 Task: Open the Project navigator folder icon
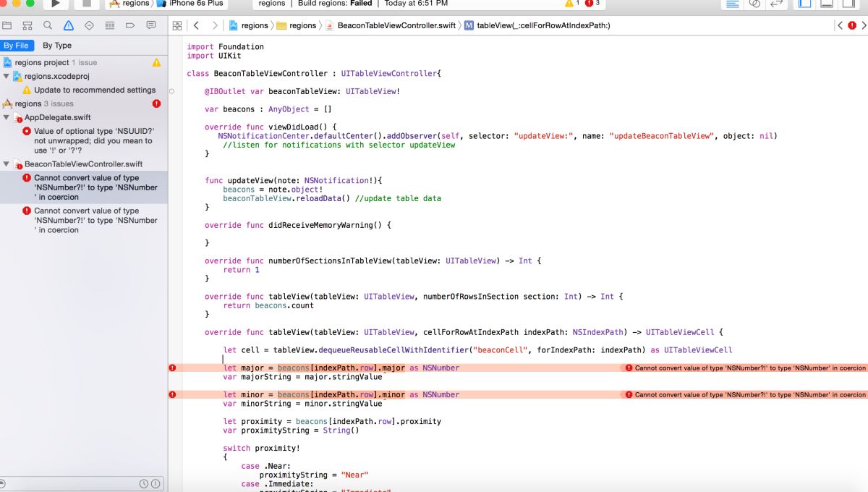pos(7,25)
